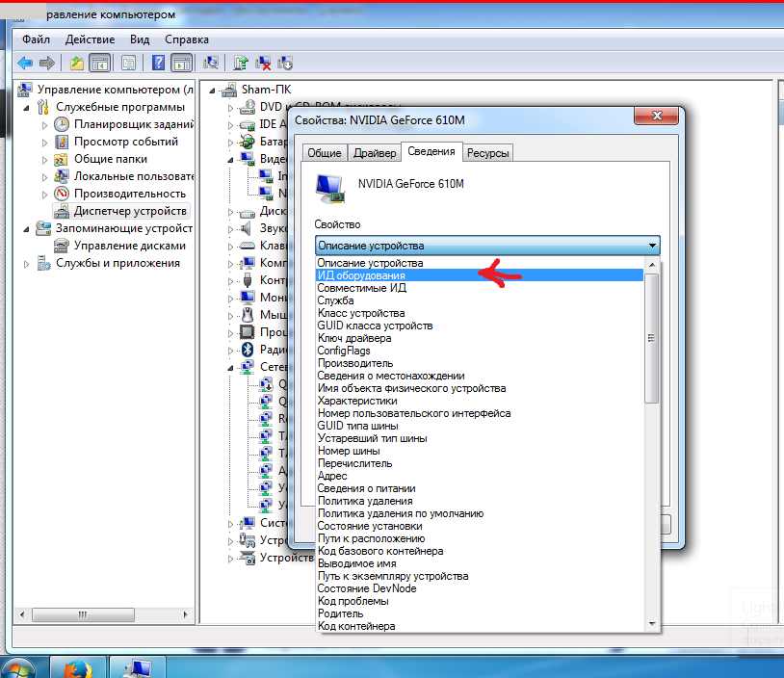This screenshot has height=678, width=784.
Task: Open Firefox from the taskbar
Action: pyautogui.click(x=77, y=667)
